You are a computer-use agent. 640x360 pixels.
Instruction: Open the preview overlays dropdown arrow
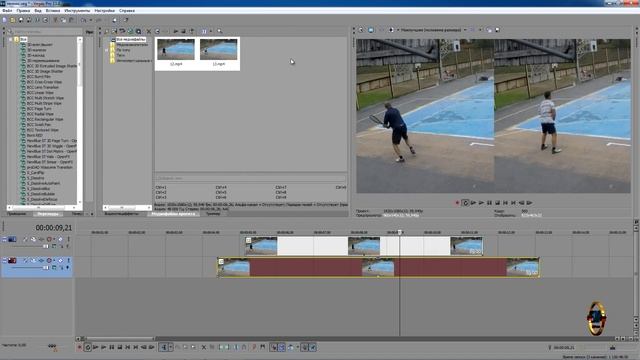[x=480, y=30]
